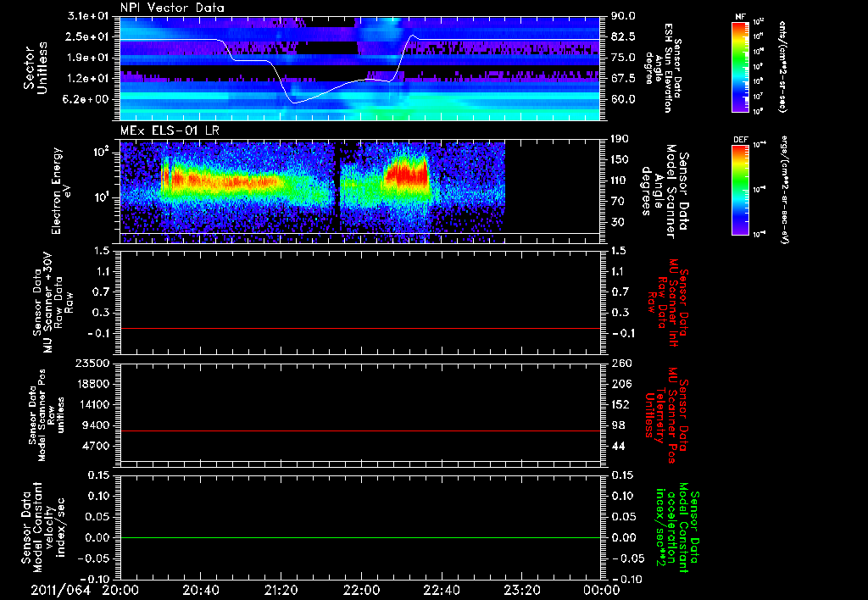Click the 'MU Scanner +30V Raw Data' axis title
This screenshot has height=600, width=868.
(x=53, y=303)
